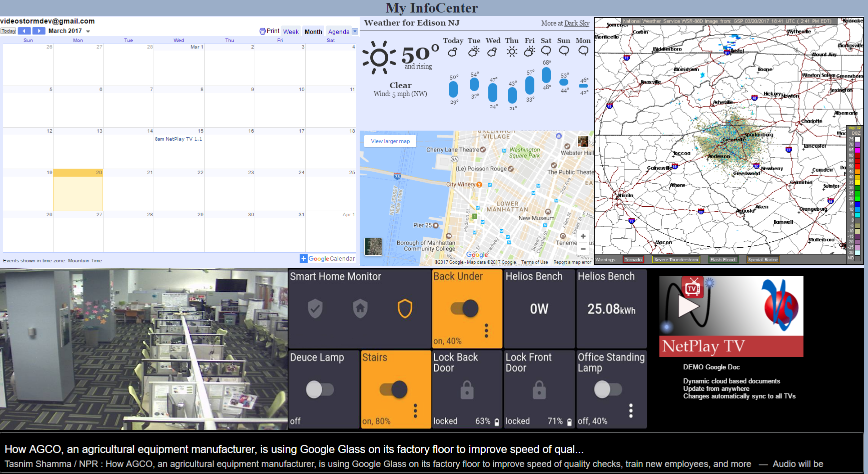Viewport: 868px width, 474px height.
Task: Click Flash Flood warning legend
Action: coord(723,260)
